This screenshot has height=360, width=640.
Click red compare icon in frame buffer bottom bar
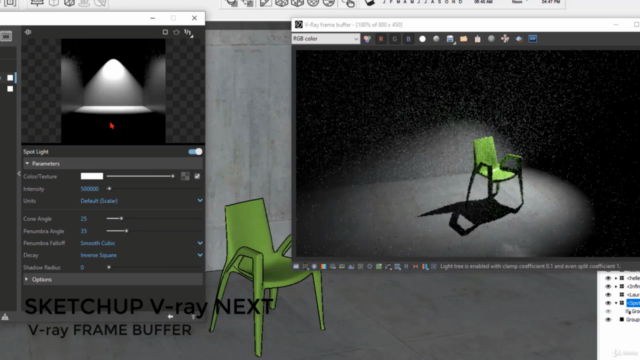[x=416, y=267]
